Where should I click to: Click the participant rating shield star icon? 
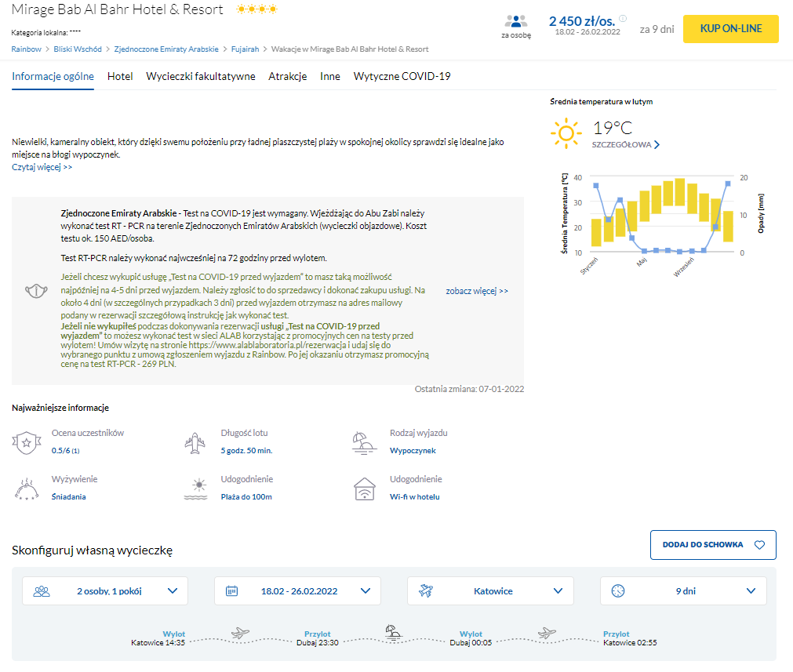[26, 442]
